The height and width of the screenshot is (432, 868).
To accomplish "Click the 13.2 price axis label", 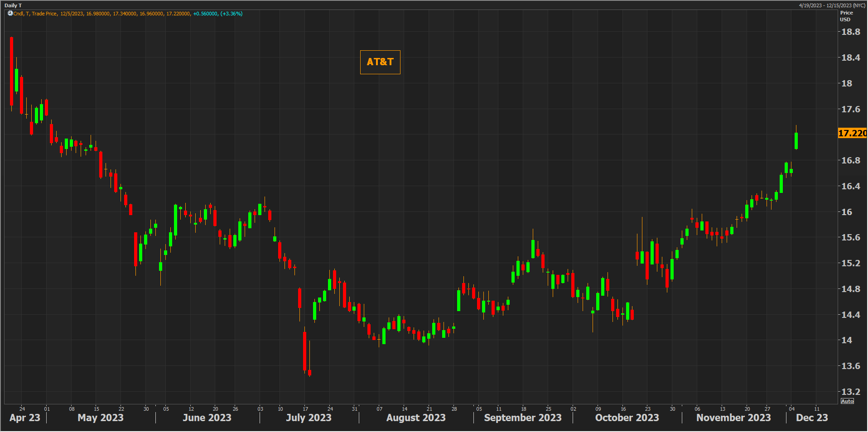I will pos(850,392).
